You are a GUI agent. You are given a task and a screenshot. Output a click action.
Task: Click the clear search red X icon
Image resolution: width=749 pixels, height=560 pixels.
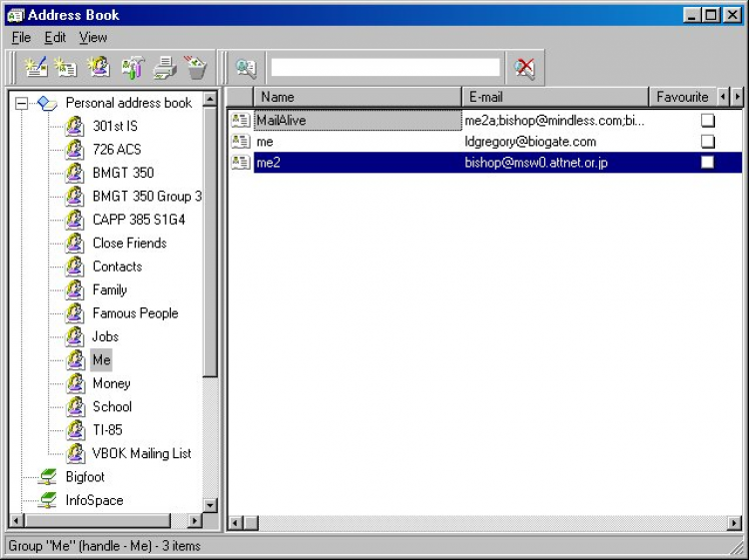click(524, 68)
